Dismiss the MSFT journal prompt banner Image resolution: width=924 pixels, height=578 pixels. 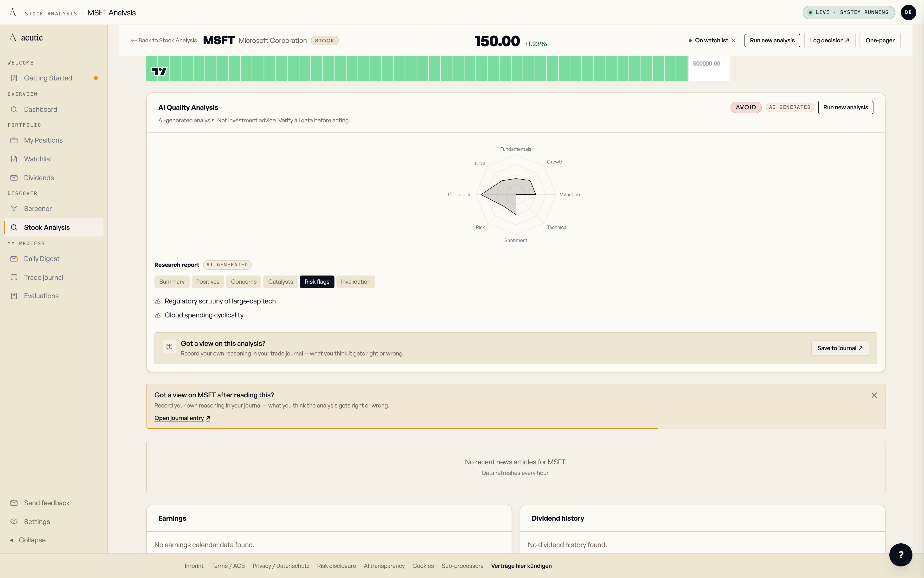[x=874, y=395]
